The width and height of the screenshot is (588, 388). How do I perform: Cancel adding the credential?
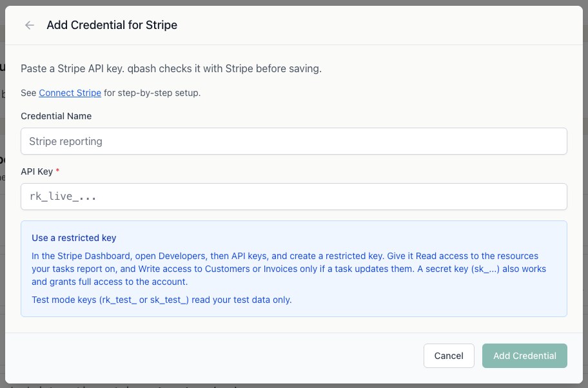(x=449, y=356)
